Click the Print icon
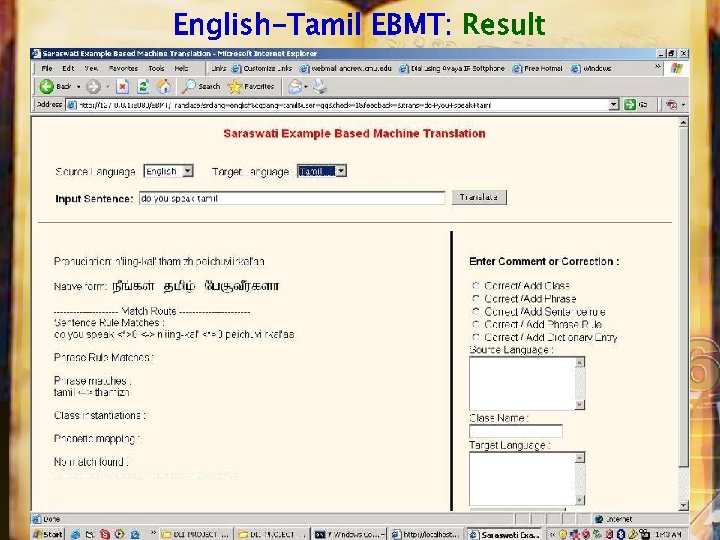This screenshot has width=720, height=540. 320,86
